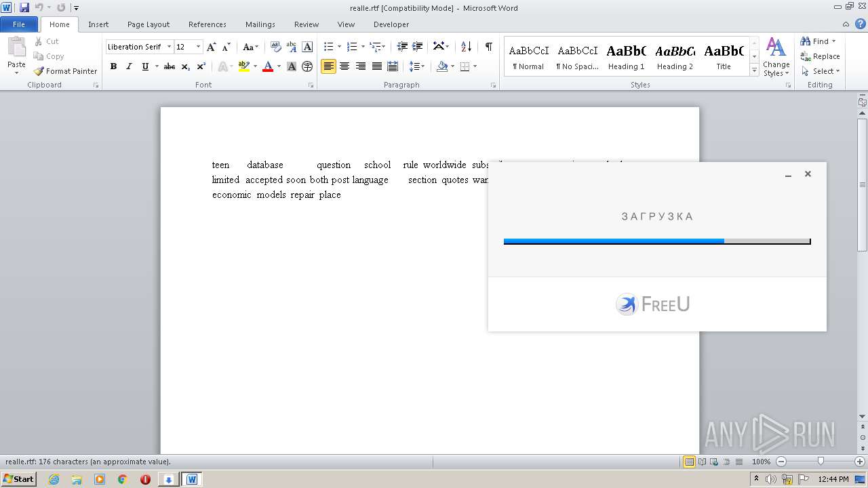Switch to the Insert tab
868x488 pixels.
[x=98, y=24]
